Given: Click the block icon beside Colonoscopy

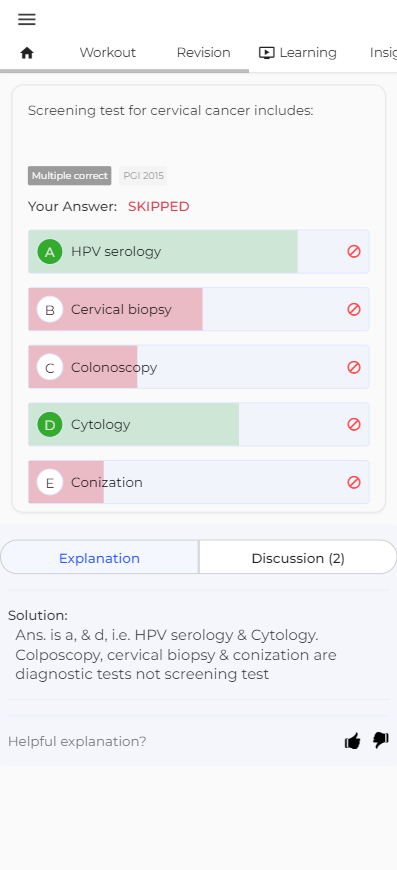Looking at the screenshot, I should pos(354,367).
